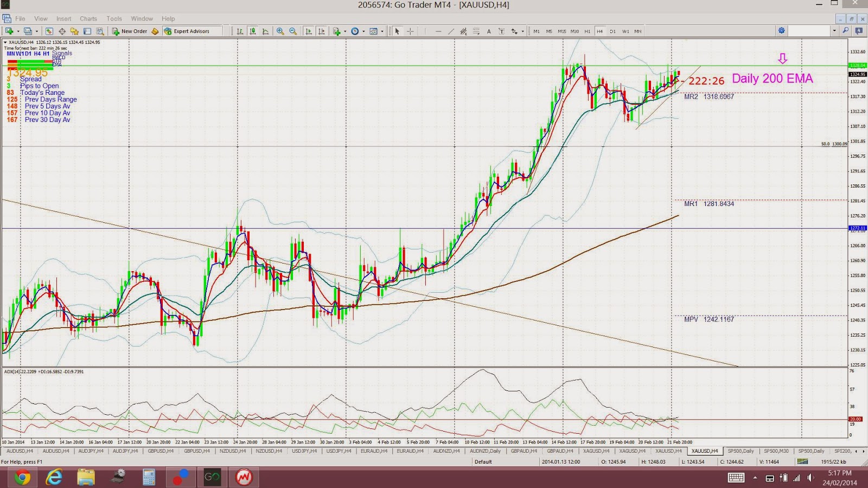Image resolution: width=868 pixels, height=488 pixels.
Task: Select the horizontal line drawing tool
Action: (x=438, y=31)
